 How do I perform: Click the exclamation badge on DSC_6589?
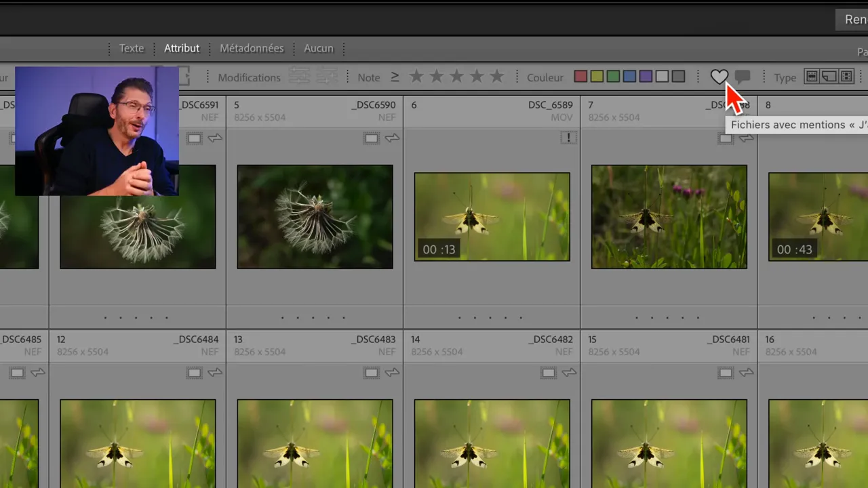[568, 138]
